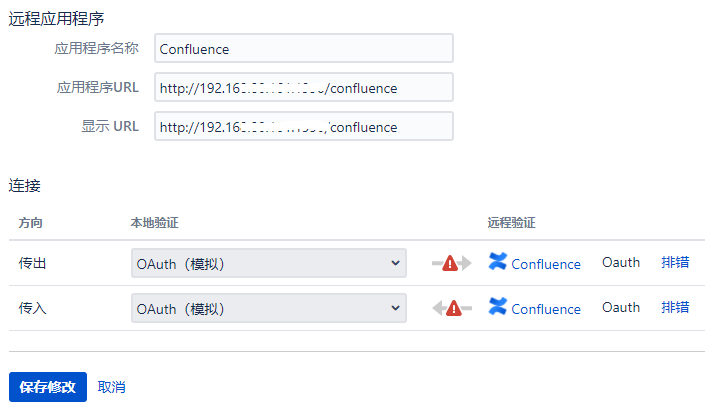The width and height of the screenshot is (705, 415).
Task: Click the Confluence logo in outgoing row
Action: (497, 262)
